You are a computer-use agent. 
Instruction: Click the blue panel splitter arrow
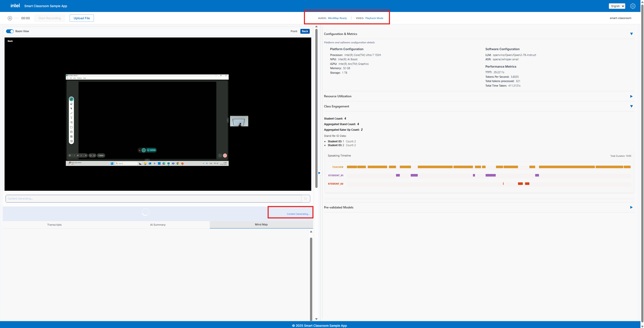319,173
